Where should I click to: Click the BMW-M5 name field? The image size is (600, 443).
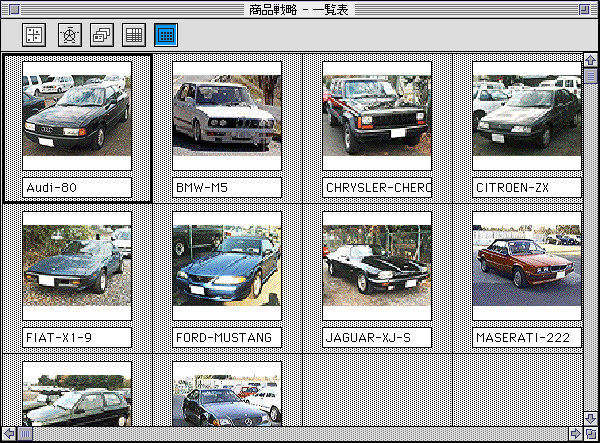click(x=227, y=187)
